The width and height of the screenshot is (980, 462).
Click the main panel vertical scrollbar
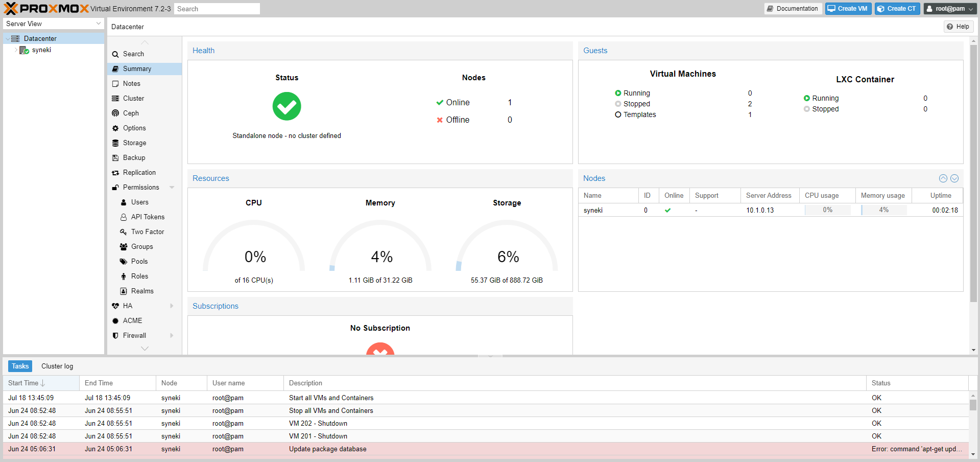(973, 174)
